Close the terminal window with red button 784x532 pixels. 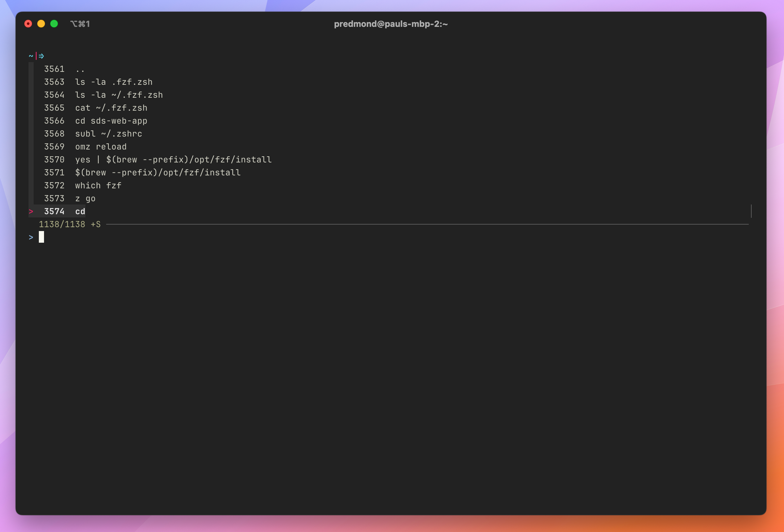point(28,24)
